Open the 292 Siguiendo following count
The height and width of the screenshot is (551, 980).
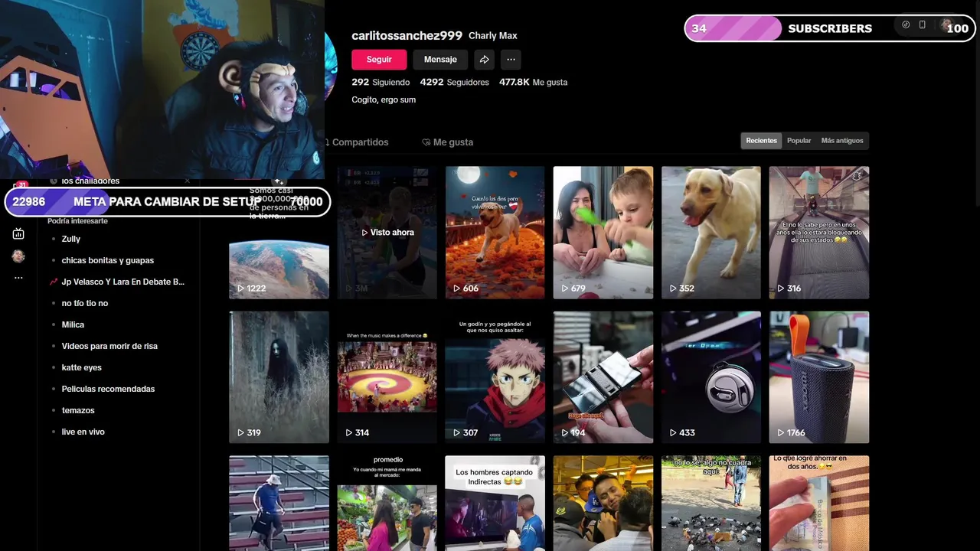pos(381,82)
